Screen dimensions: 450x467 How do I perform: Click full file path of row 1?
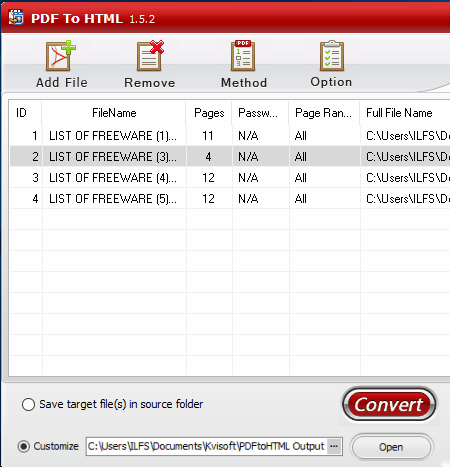click(x=408, y=136)
